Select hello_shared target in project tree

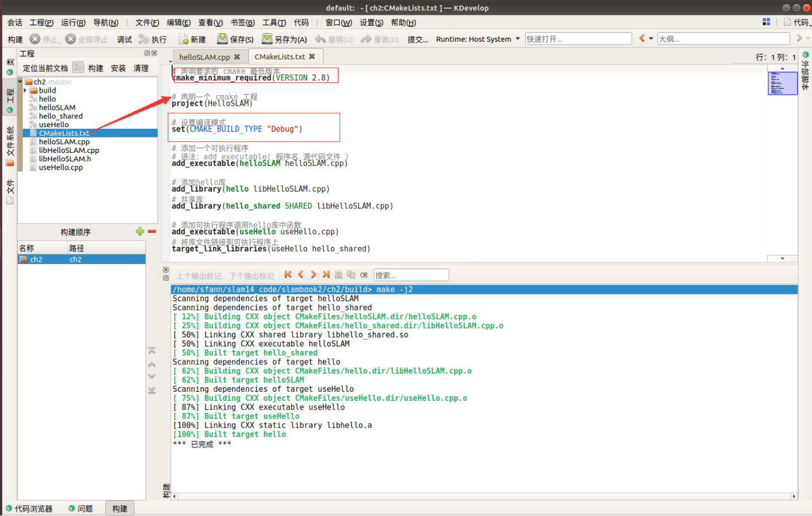point(61,116)
